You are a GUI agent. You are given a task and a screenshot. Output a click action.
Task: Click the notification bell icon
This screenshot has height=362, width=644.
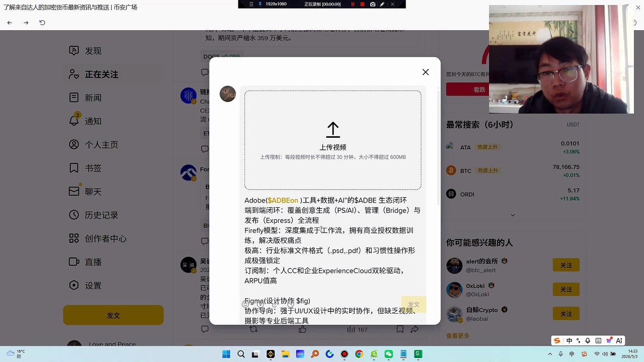point(74,121)
